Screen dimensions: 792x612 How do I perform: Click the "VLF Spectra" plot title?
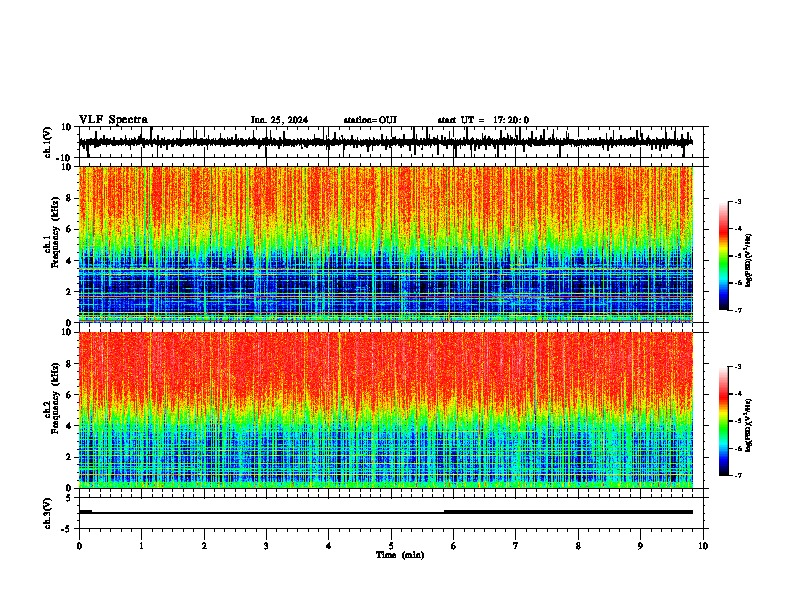tap(113, 120)
